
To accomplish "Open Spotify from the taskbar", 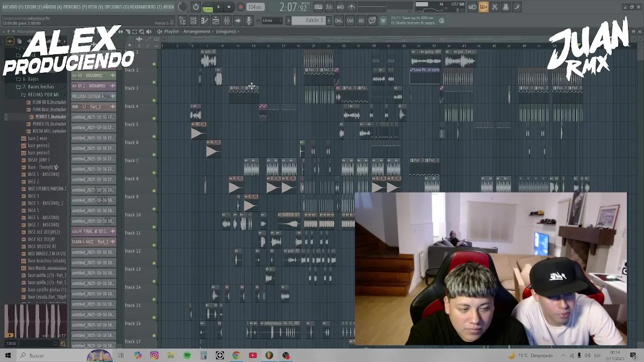I will [187, 355].
